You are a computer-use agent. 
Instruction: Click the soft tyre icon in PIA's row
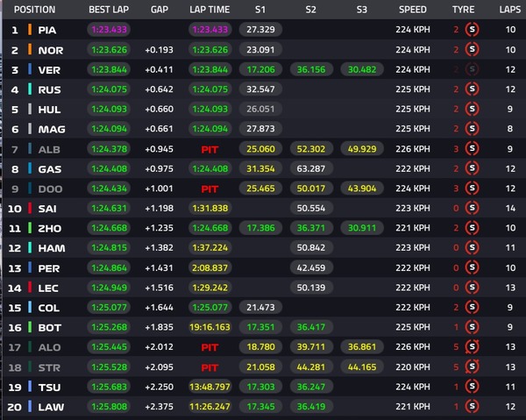coord(472,29)
